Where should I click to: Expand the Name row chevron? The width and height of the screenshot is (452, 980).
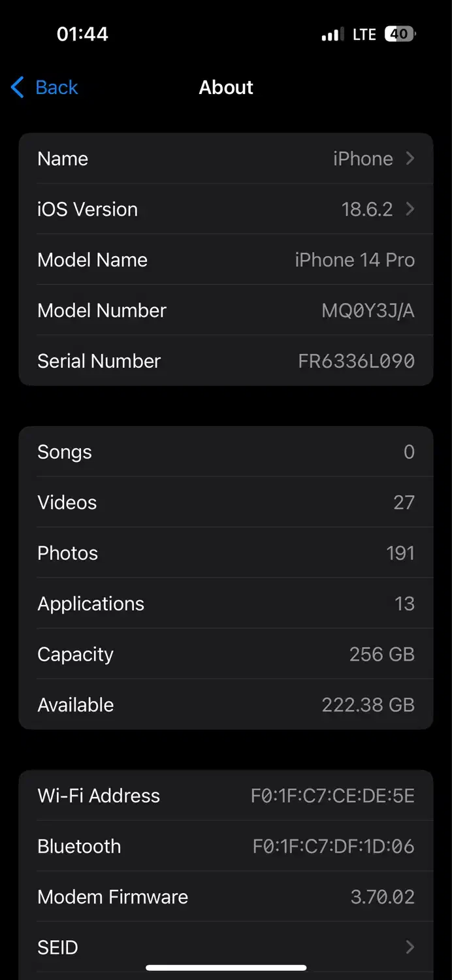pos(410,159)
